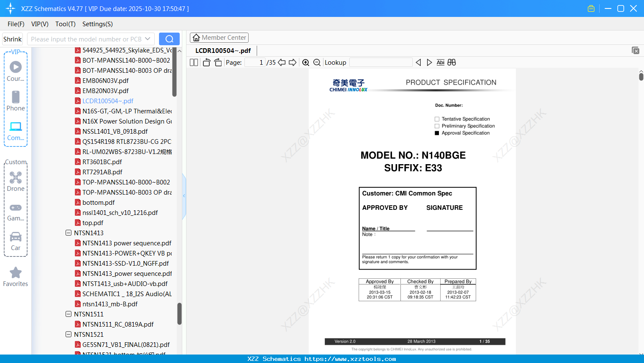The height and width of the screenshot is (363, 644).
Task: Open the xzztools.com website link
Action: [x=350, y=359]
